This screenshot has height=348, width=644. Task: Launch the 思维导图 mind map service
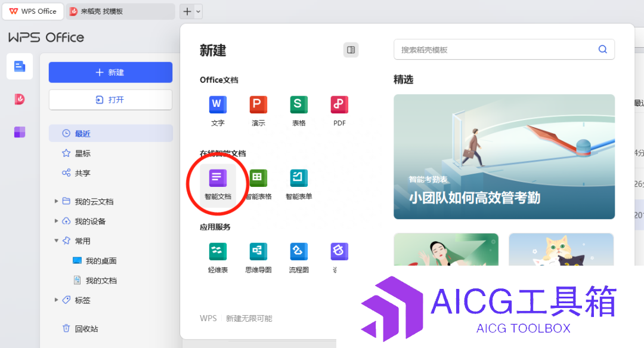[x=258, y=258]
